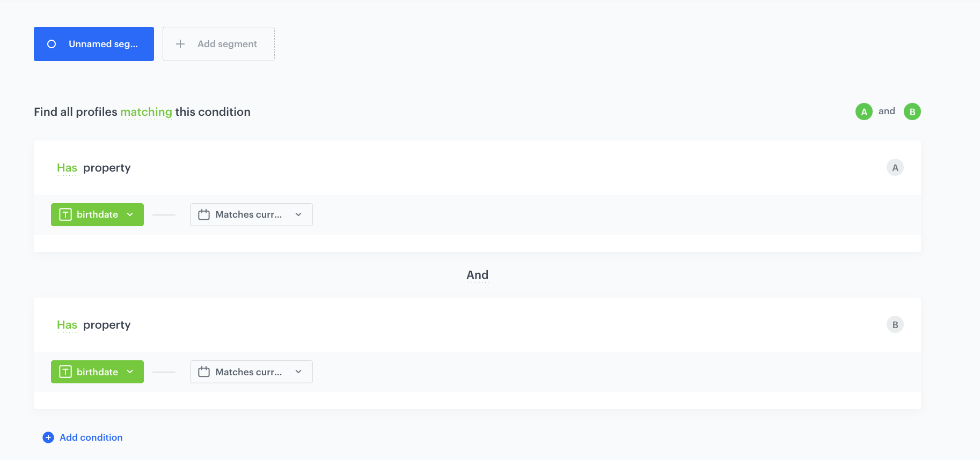The height and width of the screenshot is (460, 980).
Task: Click the 'Add segment' tab
Action: [218, 44]
